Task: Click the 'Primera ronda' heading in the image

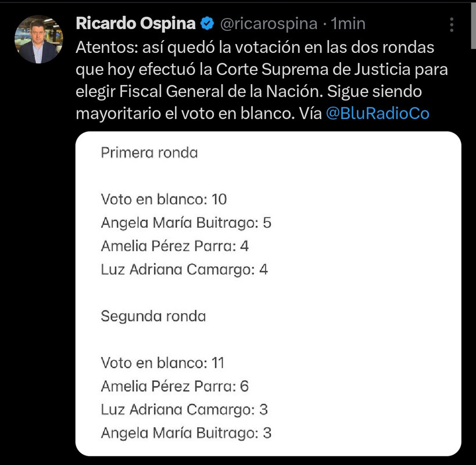Action: click(x=149, y=153)
